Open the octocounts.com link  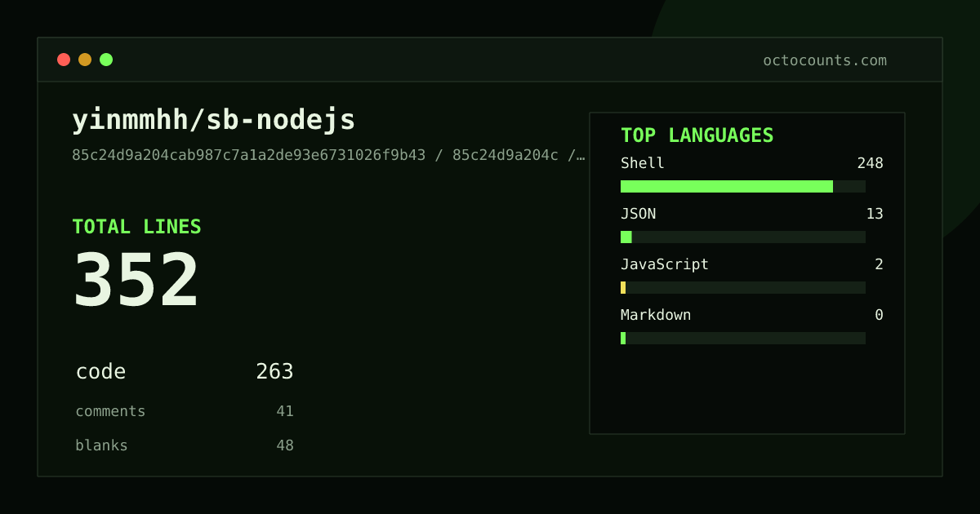point(825,60)
